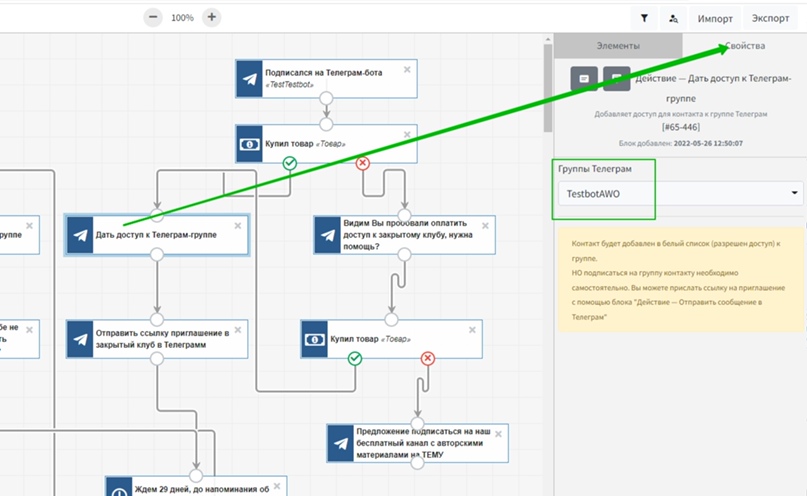
Task: Remove the 'Дать доступ к Телеграм-группе' block
Action: click(237, 225)
